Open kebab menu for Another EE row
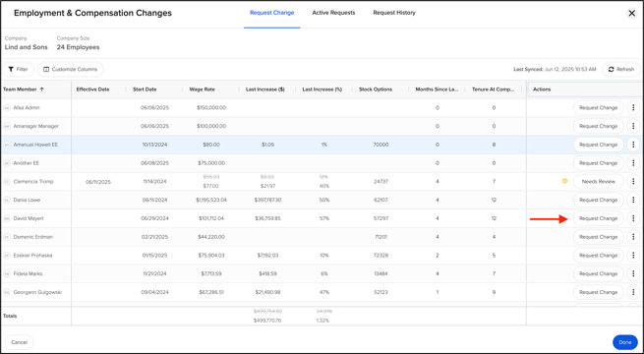 [633, 163]
